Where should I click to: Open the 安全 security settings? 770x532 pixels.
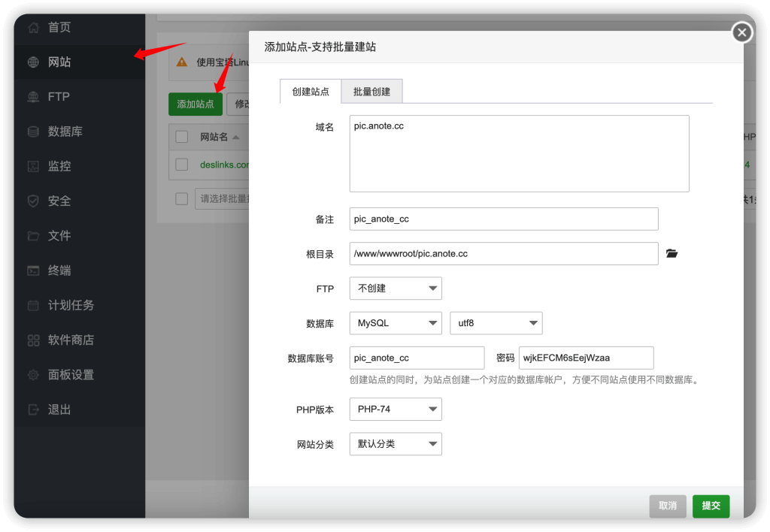(x=53, y=201)
